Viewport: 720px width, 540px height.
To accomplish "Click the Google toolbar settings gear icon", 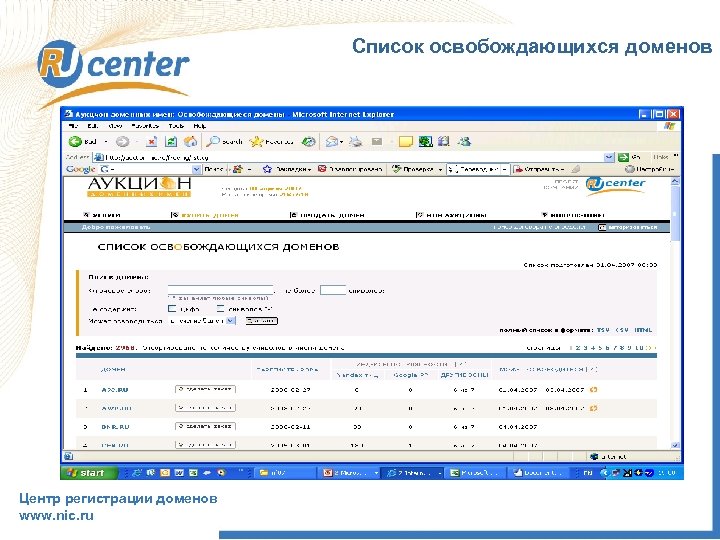I will coord(630,169).
